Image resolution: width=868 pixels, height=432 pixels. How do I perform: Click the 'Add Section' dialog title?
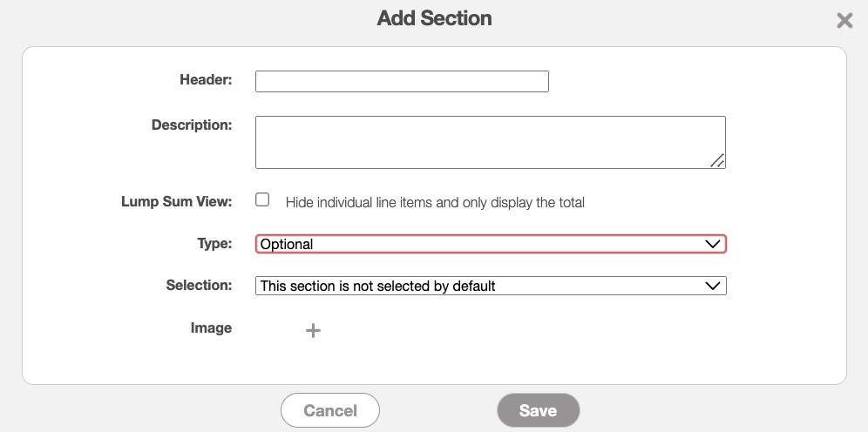(434, 18)
